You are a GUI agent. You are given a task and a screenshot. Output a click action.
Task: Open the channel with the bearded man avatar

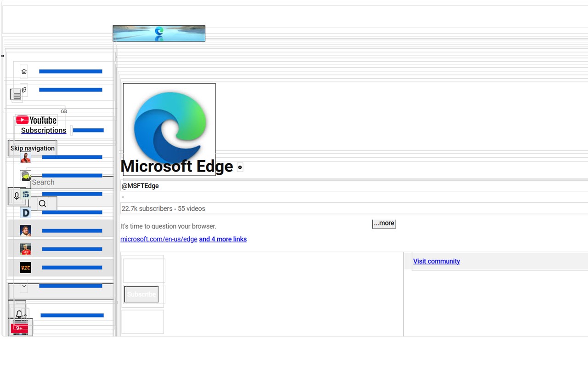coord(25,231)
